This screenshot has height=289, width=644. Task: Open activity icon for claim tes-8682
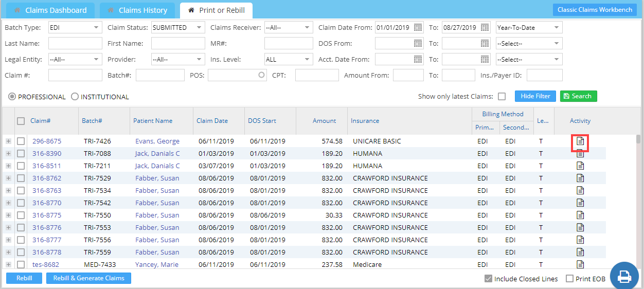pos(580,264)
